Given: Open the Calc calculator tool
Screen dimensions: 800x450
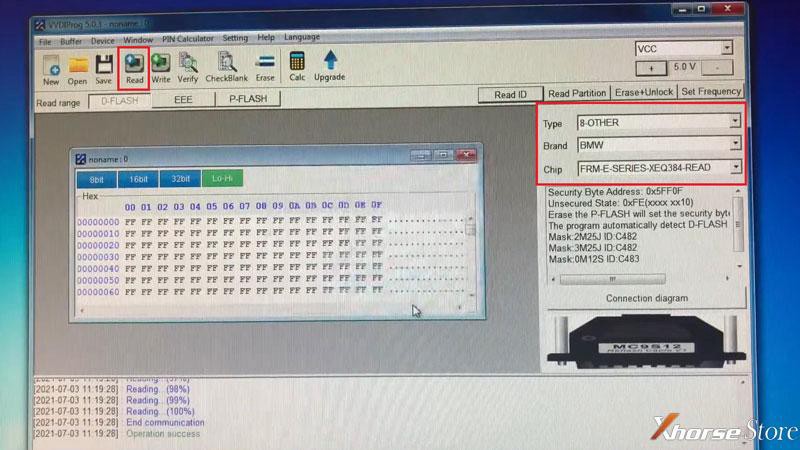Looking at the screenshot, I should (297, 66).
